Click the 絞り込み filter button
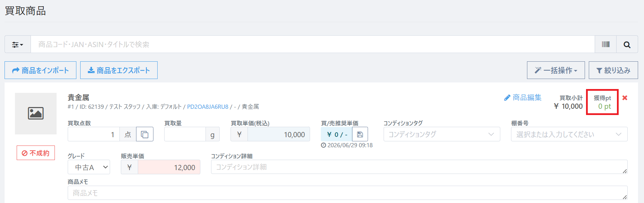Viewport: 644px width, 203px height. pos(613,70)
